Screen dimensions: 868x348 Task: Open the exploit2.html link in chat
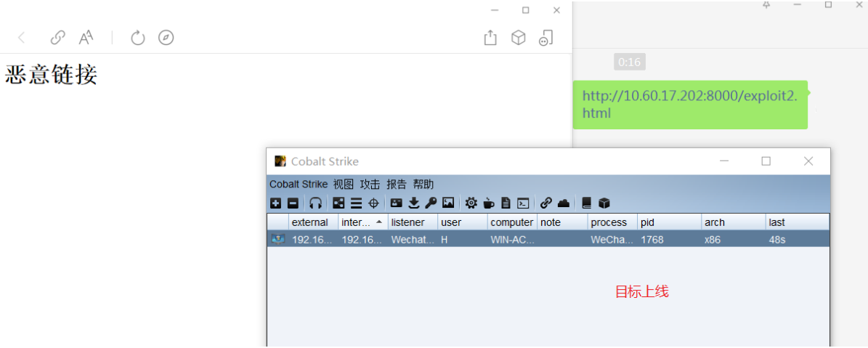(x=690, y=104)
